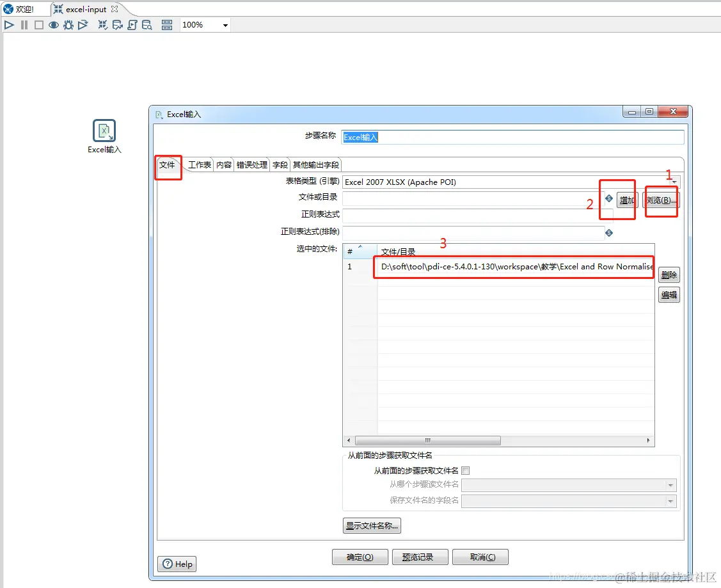Image resolution: width=721 pixels, height=588 pixels.
Task: Minimize the Excel输入 dialog window
Action: [x=632, y=111]
